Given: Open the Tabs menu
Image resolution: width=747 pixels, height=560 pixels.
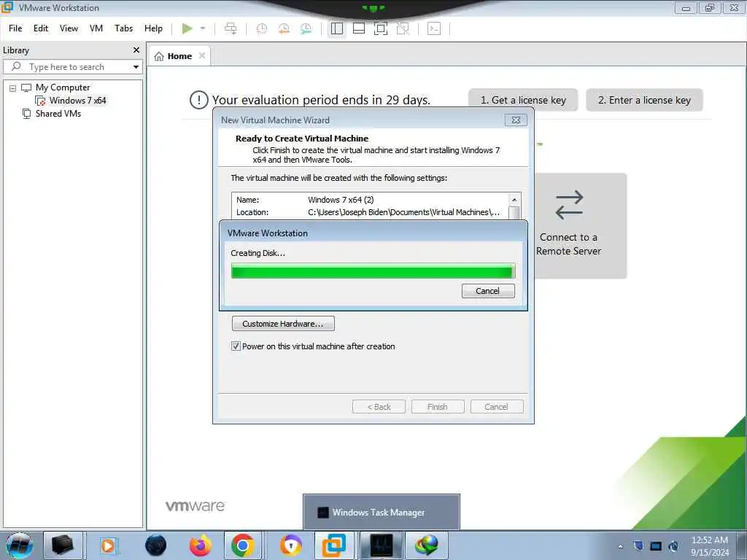Looking at the screenshot, I should (123, 28).
